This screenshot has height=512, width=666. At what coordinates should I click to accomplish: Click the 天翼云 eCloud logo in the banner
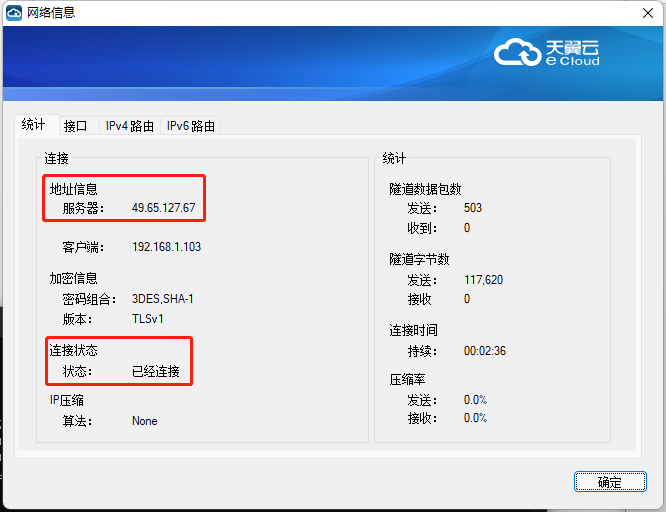[x=547, y=53]
